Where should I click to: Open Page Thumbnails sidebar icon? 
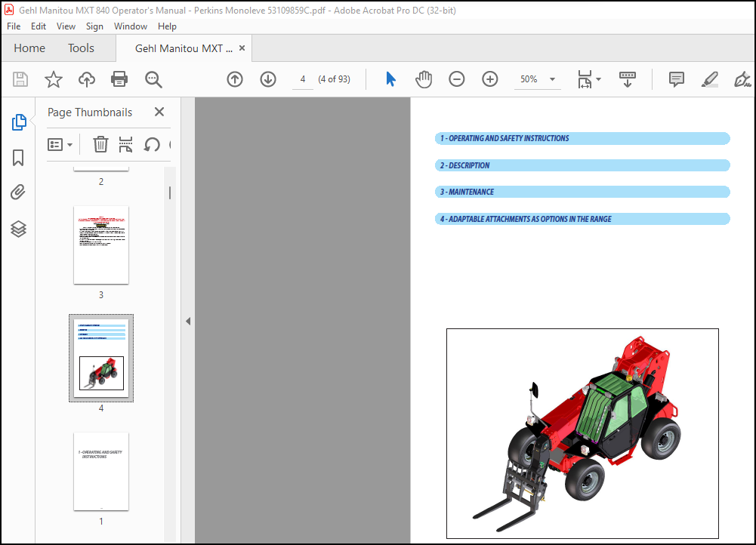point(18,122)
